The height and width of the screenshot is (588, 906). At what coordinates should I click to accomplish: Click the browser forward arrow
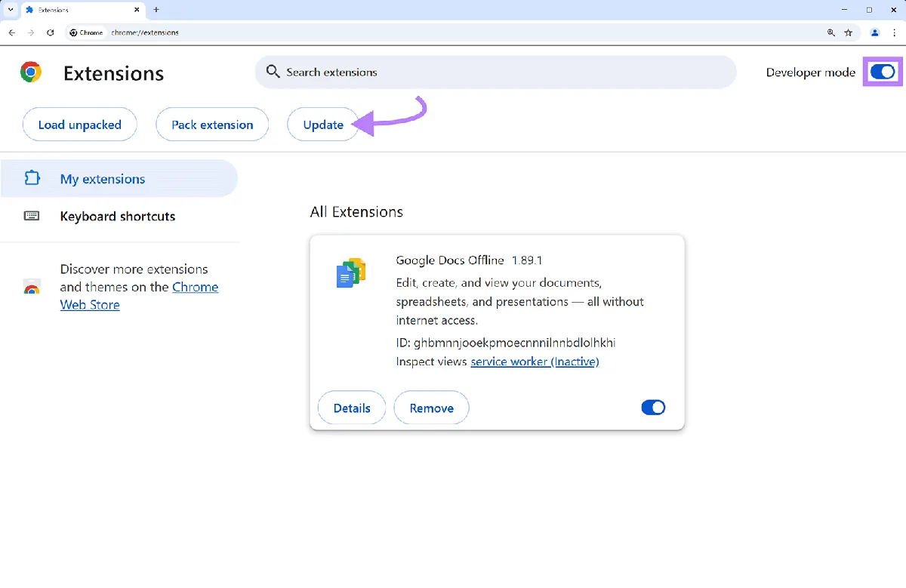point(31,32)
